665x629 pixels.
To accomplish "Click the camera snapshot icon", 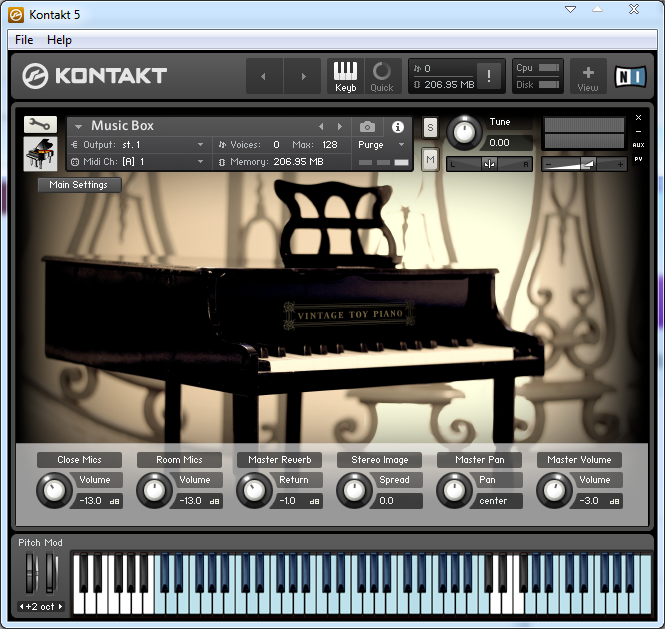I will tap(368, 127).
